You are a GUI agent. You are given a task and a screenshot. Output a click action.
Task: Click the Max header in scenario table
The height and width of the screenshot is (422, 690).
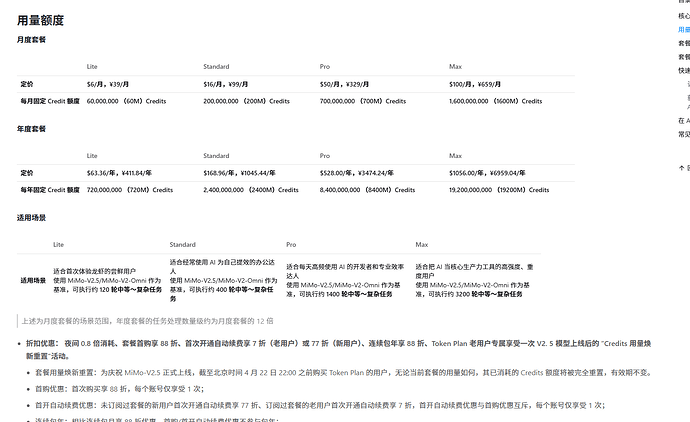click(x=422, y=245)
